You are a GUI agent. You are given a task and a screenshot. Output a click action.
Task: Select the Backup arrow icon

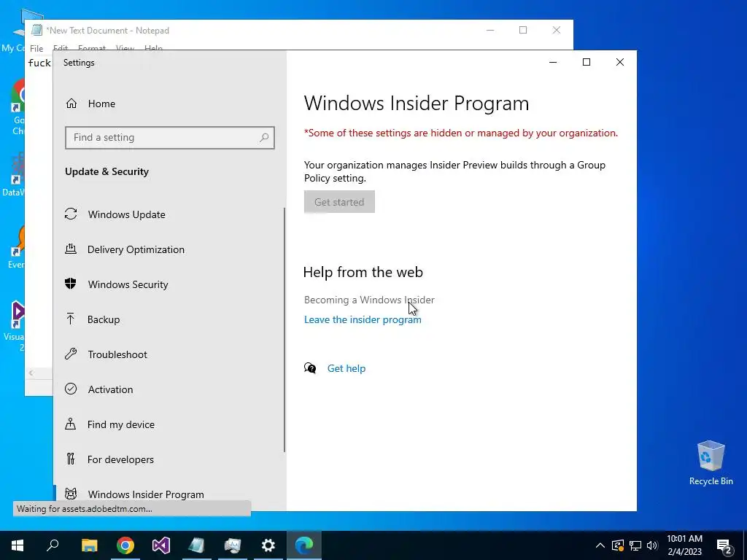click(x=71, y=319)
